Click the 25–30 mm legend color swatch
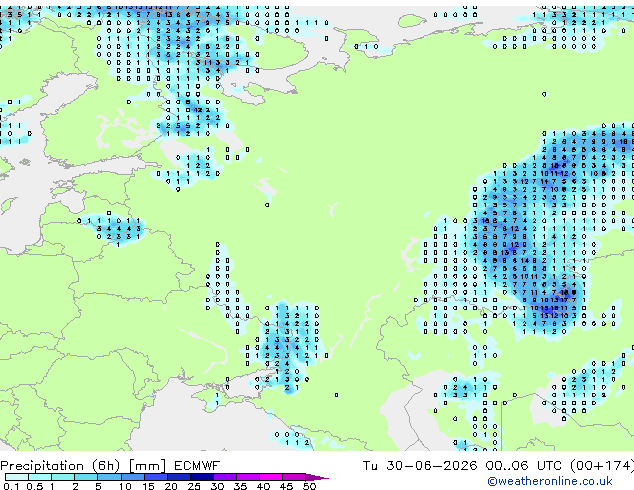Viewport: 634px width, 490px height. pos(202,477)
